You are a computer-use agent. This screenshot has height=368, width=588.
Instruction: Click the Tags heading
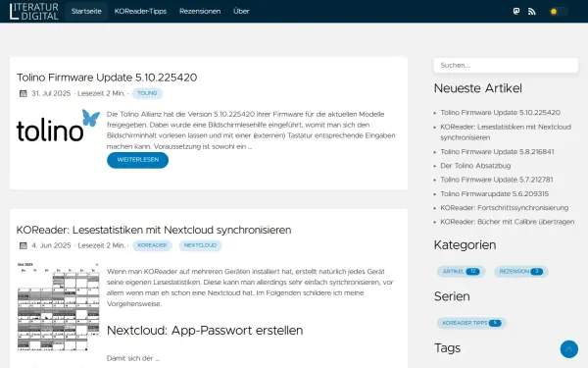448,348
